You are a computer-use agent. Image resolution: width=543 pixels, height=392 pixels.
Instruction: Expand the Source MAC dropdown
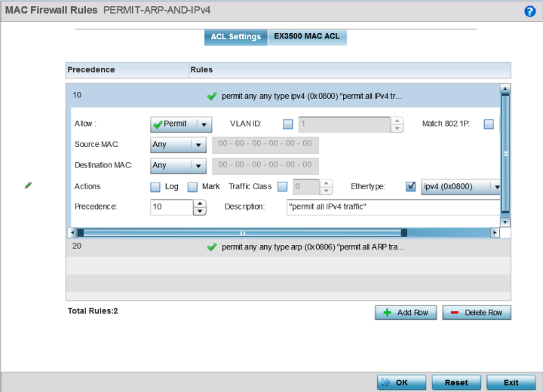tap(178, 145)
